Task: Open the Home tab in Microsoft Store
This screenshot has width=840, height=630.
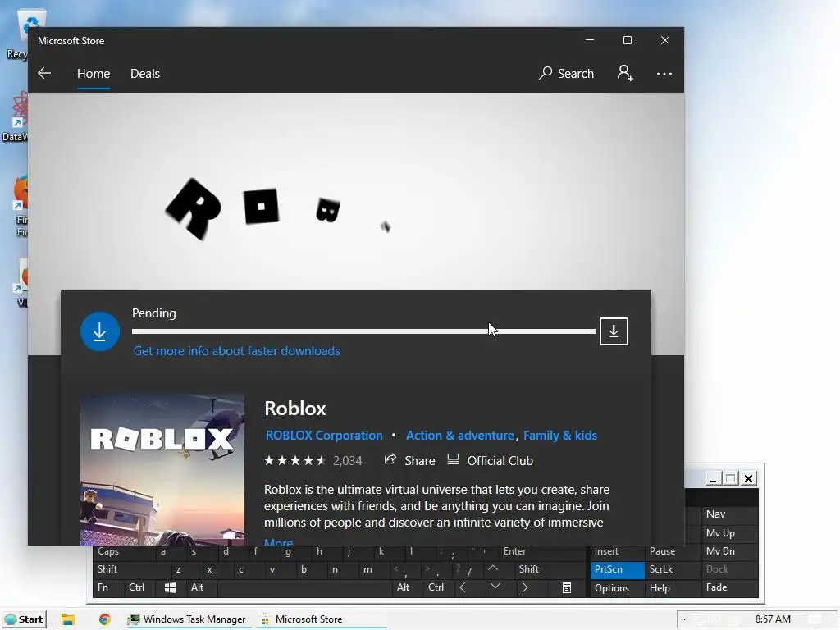Action: (94, 73)
